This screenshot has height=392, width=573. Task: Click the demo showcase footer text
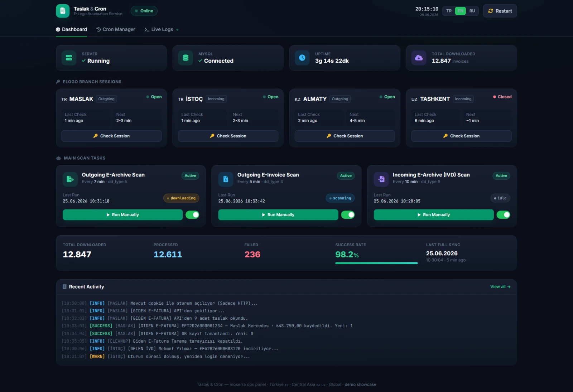pos(360,384)
